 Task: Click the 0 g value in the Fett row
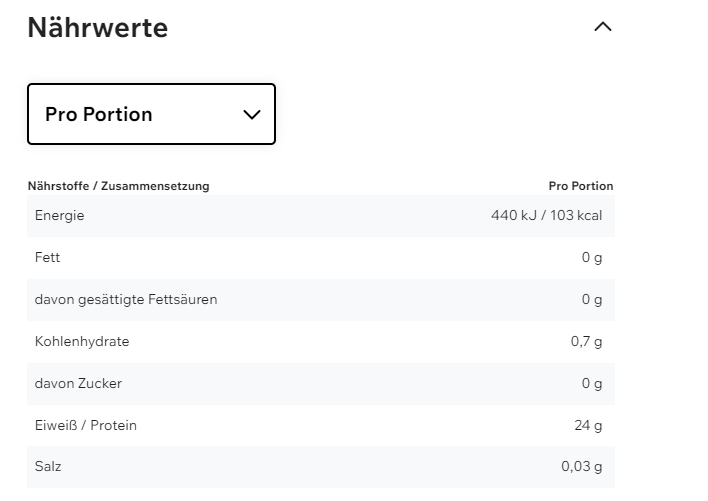pos(592,257)
